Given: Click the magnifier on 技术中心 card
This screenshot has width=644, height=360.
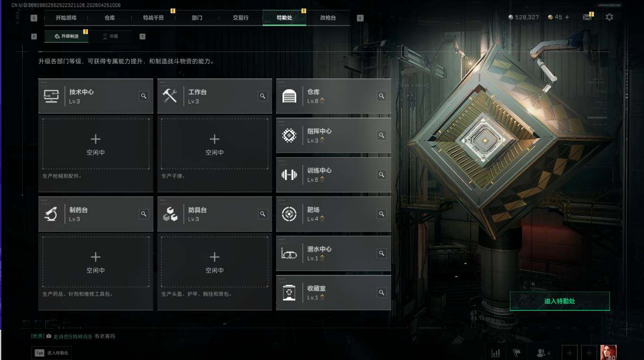Looking at the screenshot, I should [144, 96].
